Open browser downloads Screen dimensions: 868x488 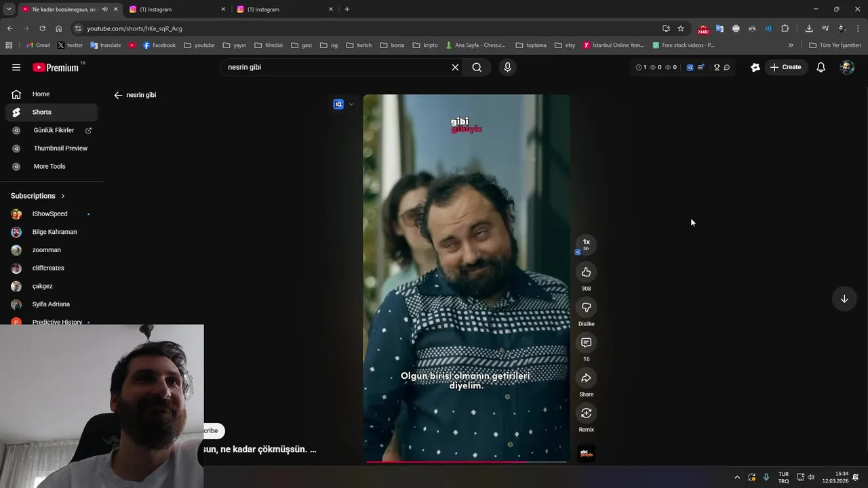[x=809, y=28]
